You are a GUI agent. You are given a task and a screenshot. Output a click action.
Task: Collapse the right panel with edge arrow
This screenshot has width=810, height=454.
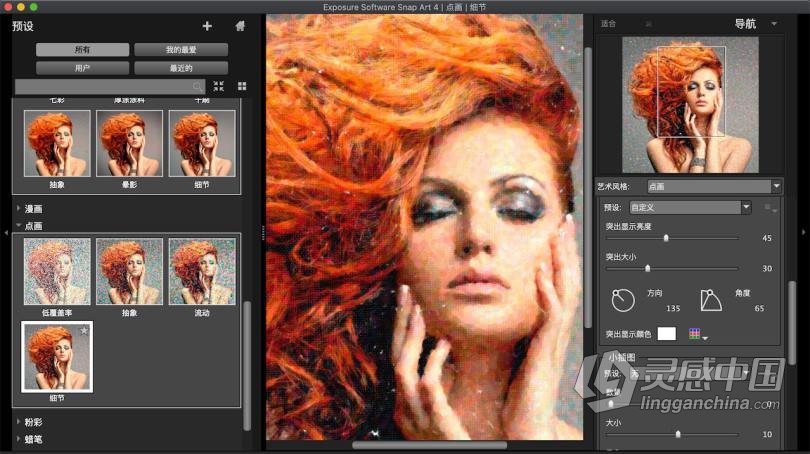803,233
